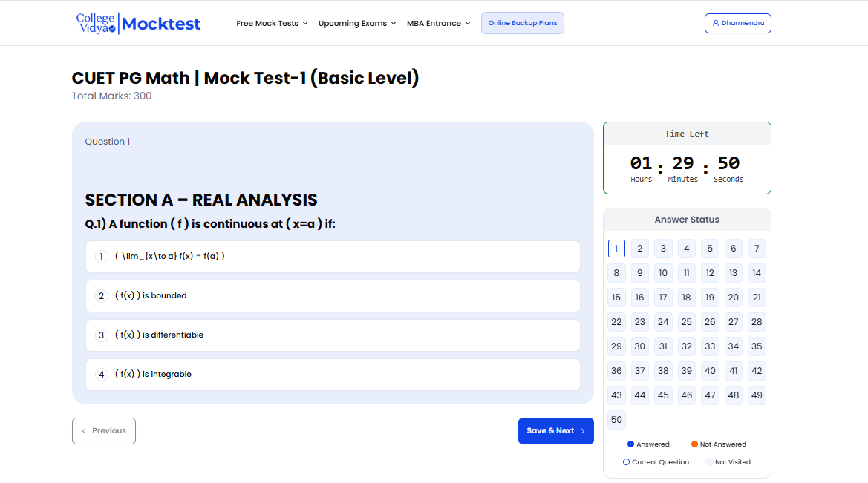Open question 50 from the number grid
This screenshot has width=868, height=483.
[616, 420]
